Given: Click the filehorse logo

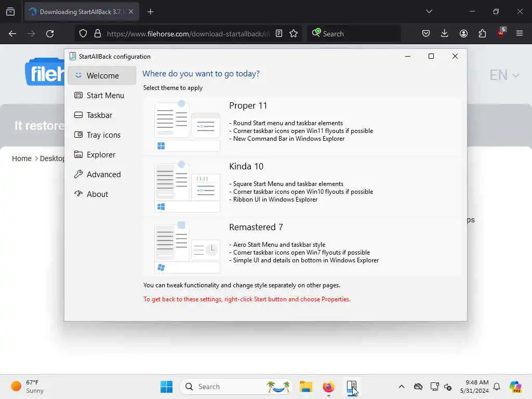Looking at the screenshot, I should point(45,72).
